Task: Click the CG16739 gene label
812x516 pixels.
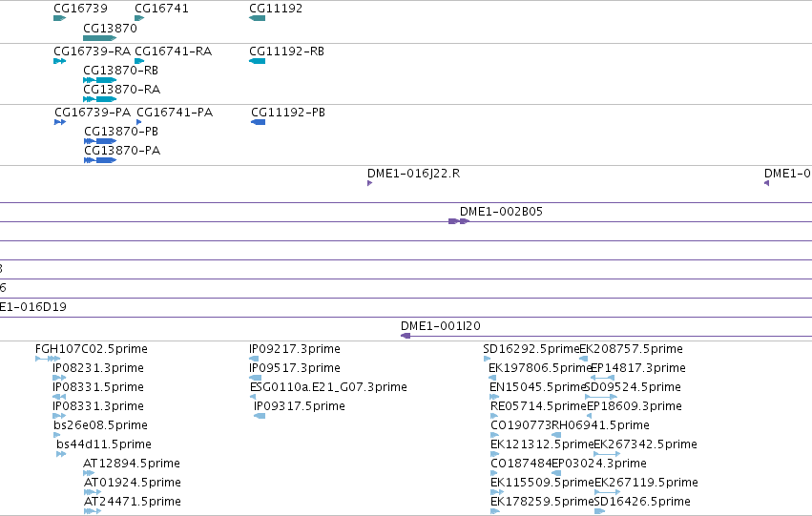Action: 80,9
